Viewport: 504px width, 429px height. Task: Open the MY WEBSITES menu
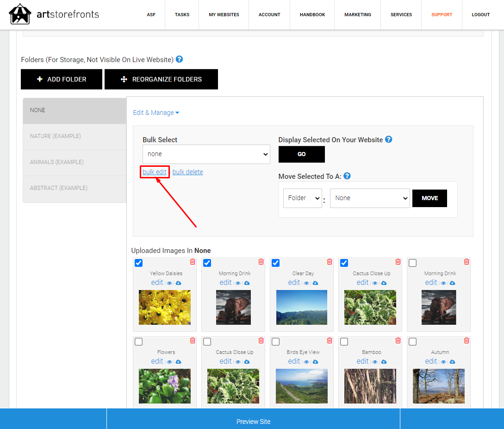click(x=224, y=15)
